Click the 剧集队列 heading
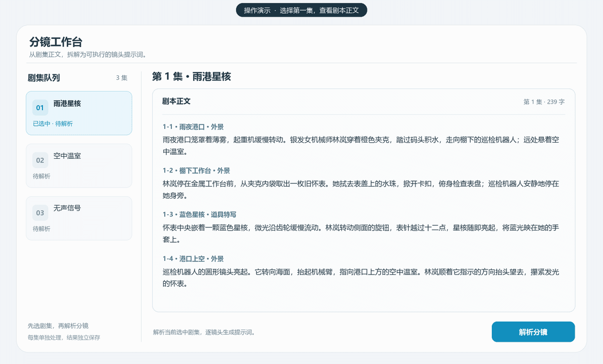 point(44,78)
